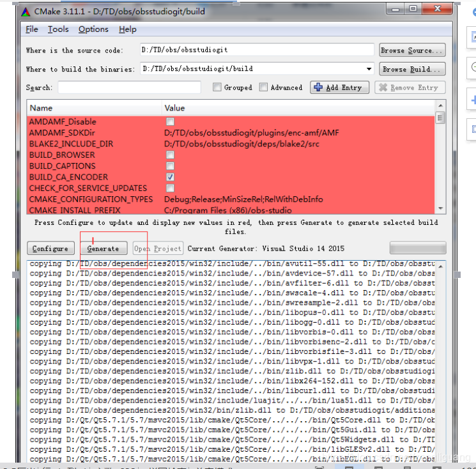Open the Tools menu
This screenshot has width=476, height=469.
[58, 29]
